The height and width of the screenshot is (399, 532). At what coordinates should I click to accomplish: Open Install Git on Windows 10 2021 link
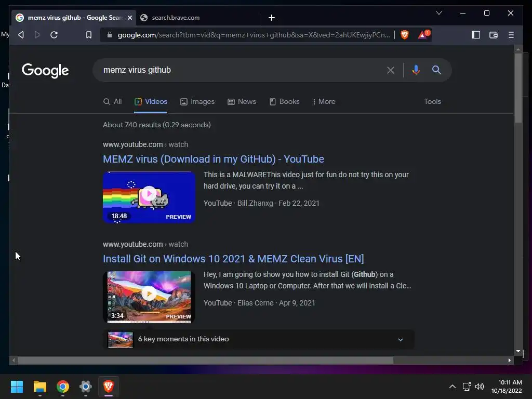[233, 259]
